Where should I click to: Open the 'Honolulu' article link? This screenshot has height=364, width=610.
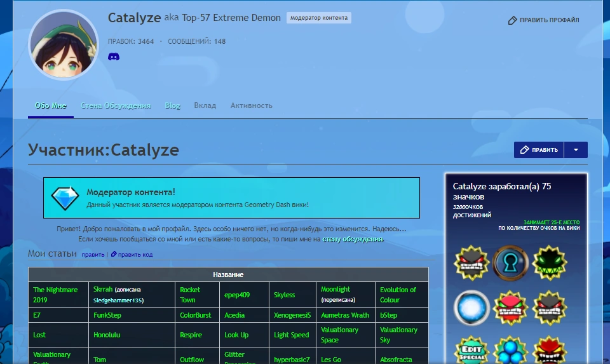[107, 335]
